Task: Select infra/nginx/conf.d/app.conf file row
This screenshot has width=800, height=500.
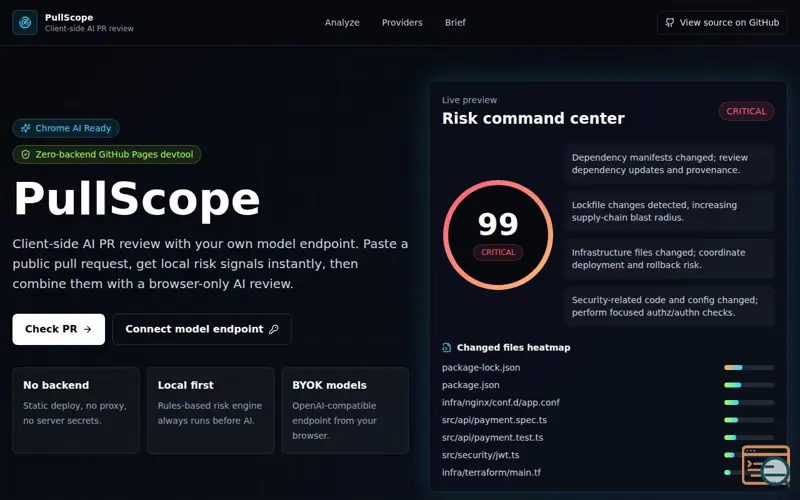Action: point(608,403)
